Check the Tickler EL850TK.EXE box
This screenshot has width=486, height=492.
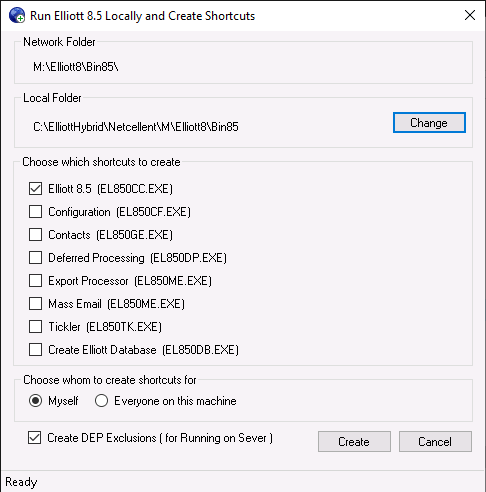(x=35, y=327)
